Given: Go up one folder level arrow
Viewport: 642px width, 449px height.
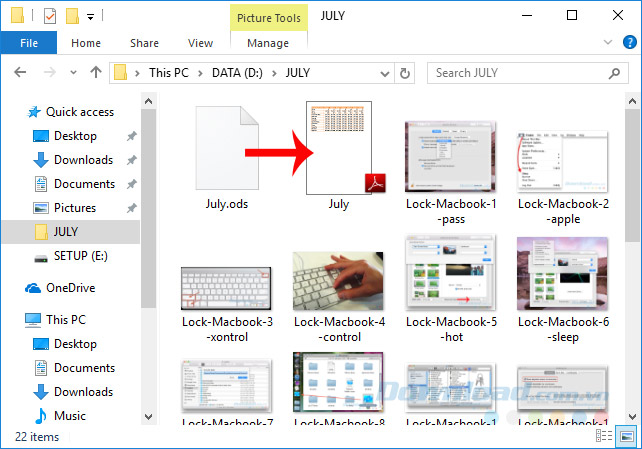Looking at the screenshot, I should pos(96,72).
